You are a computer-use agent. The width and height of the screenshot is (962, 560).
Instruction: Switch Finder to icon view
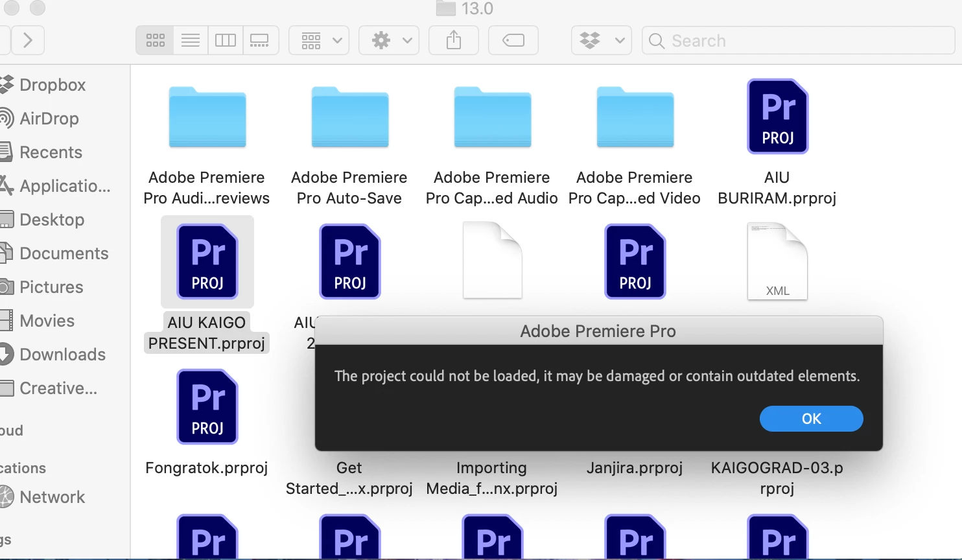coord(155,41)
